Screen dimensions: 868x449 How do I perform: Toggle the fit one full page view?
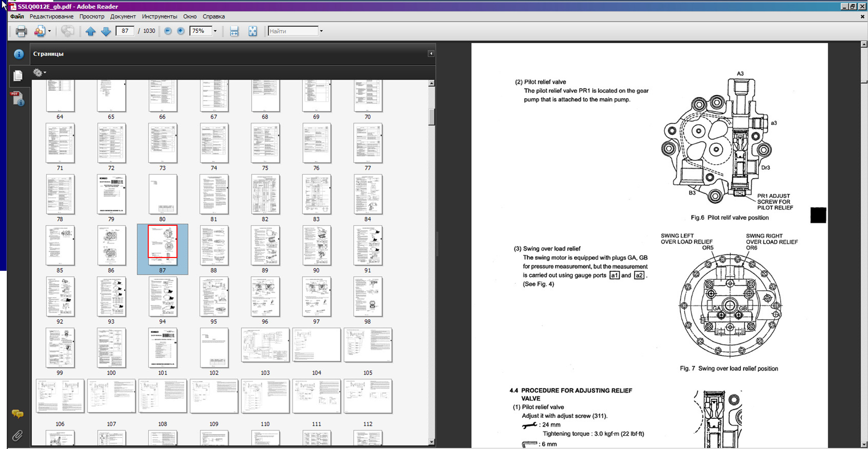[253, 31]
